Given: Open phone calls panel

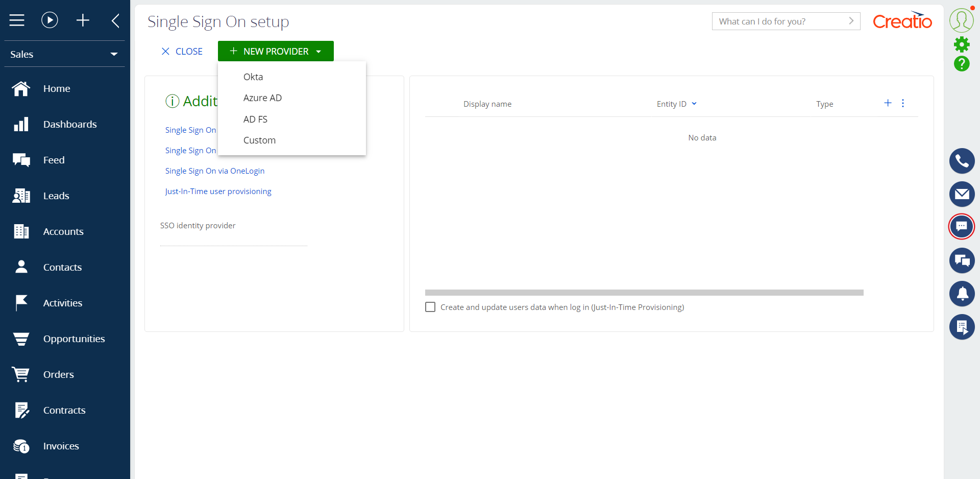Looking at the screenshot, I should pos(962,161).
